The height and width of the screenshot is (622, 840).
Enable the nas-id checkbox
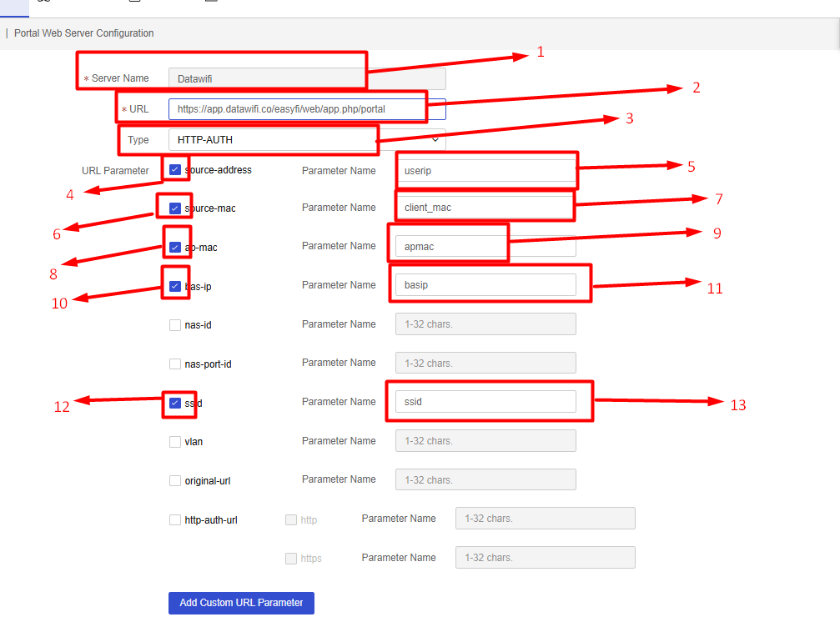click(174, 325)
